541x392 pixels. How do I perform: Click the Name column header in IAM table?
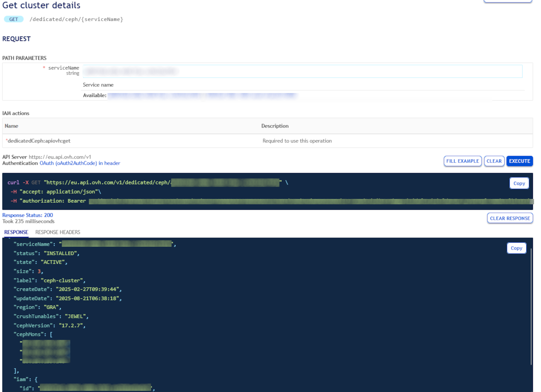pos(11,126)
